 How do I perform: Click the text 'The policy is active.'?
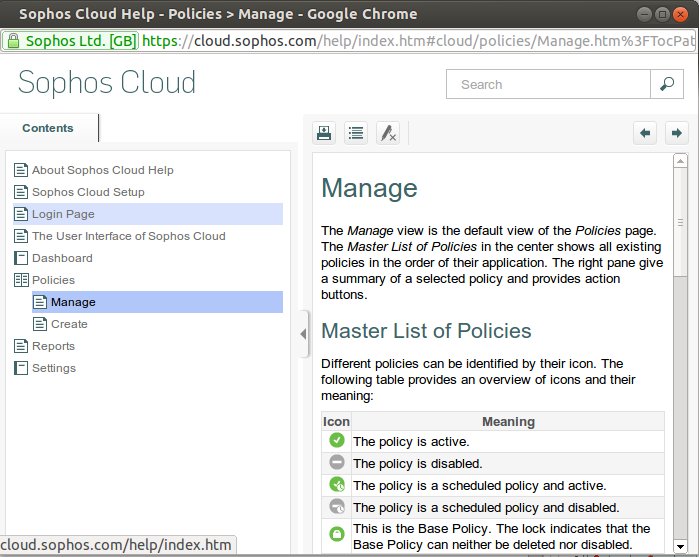click(x=411, y=441)
